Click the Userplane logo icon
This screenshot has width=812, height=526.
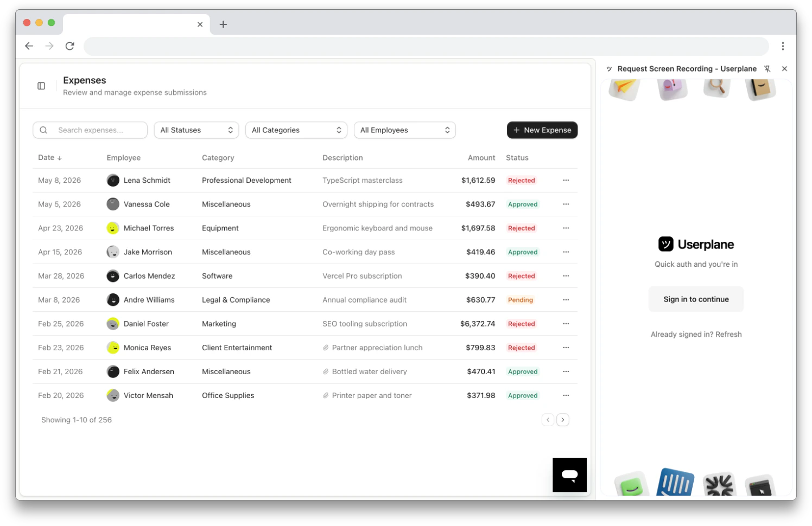tap(666, 244)
